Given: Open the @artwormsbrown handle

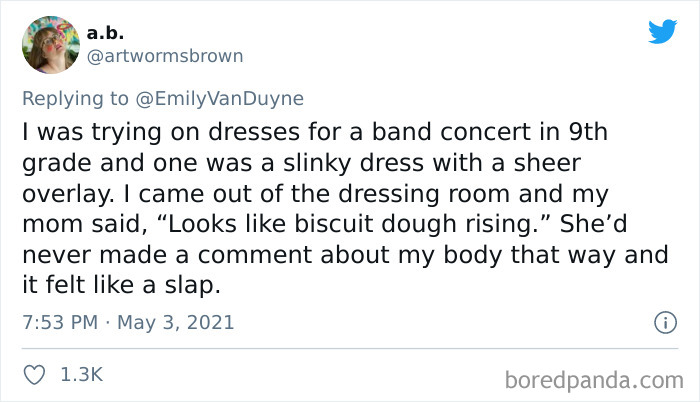Looking at the screenshot, I should [165, 56].
